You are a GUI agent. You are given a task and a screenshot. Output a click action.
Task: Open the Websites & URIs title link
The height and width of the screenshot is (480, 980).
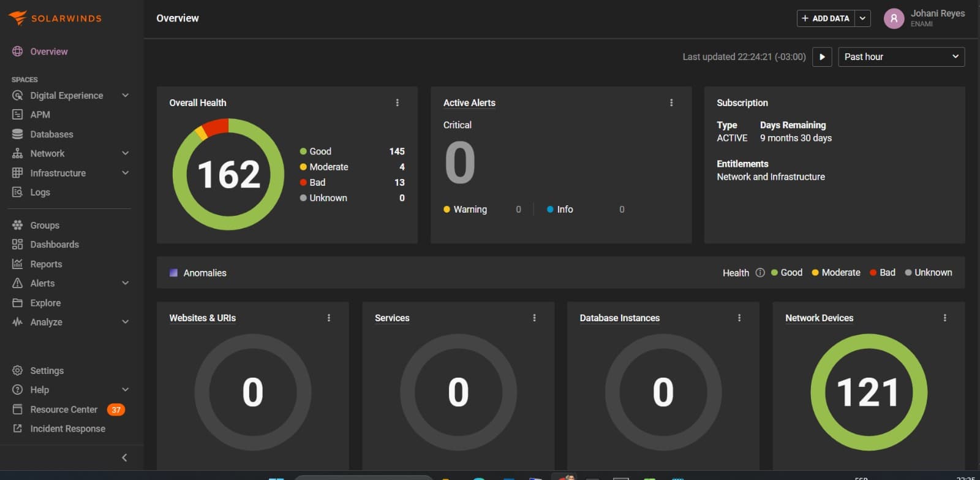click(x=202, y=318)
